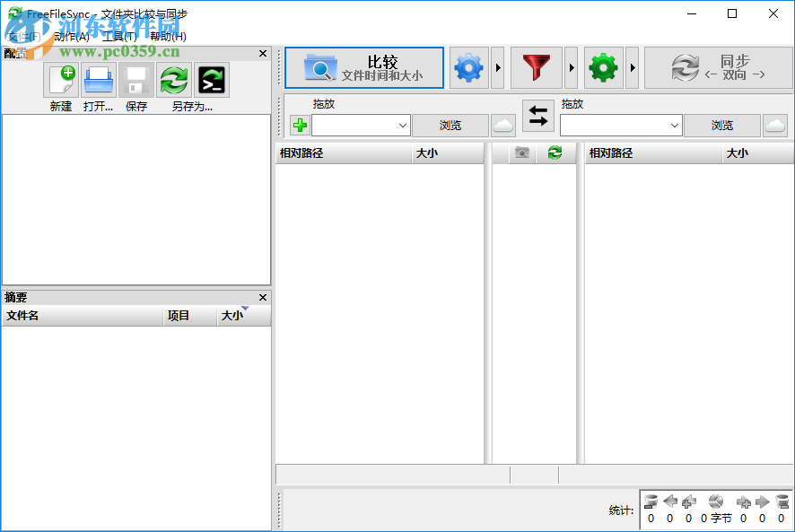Click the 新建 (New) configuration icon
The width and height of the screenshot is (795, 532).
click(x=61, y=80)
